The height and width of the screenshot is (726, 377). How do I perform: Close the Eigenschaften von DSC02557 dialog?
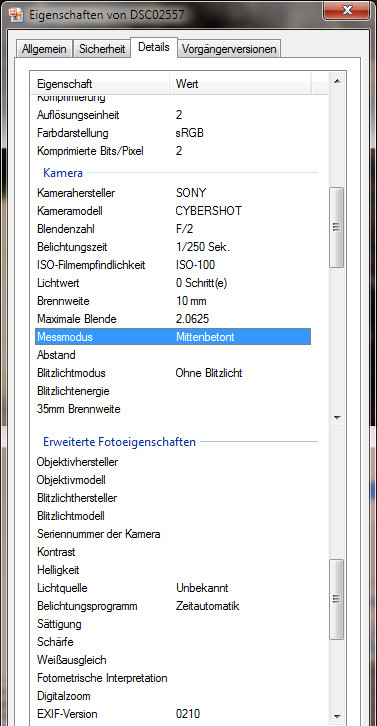click(x=346, y=10)
